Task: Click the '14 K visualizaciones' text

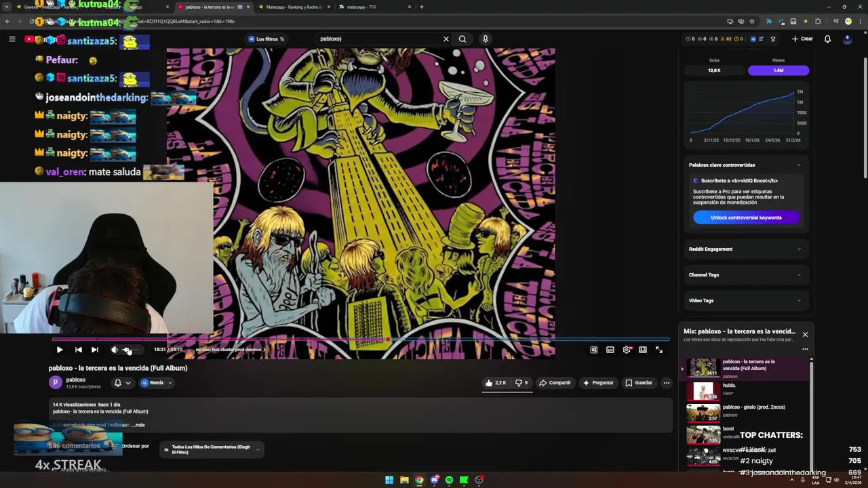Action: 75,405
